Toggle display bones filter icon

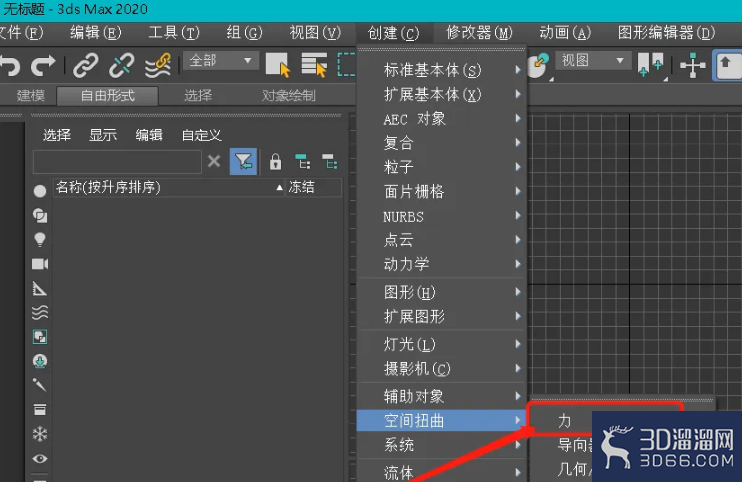[40, 386]
